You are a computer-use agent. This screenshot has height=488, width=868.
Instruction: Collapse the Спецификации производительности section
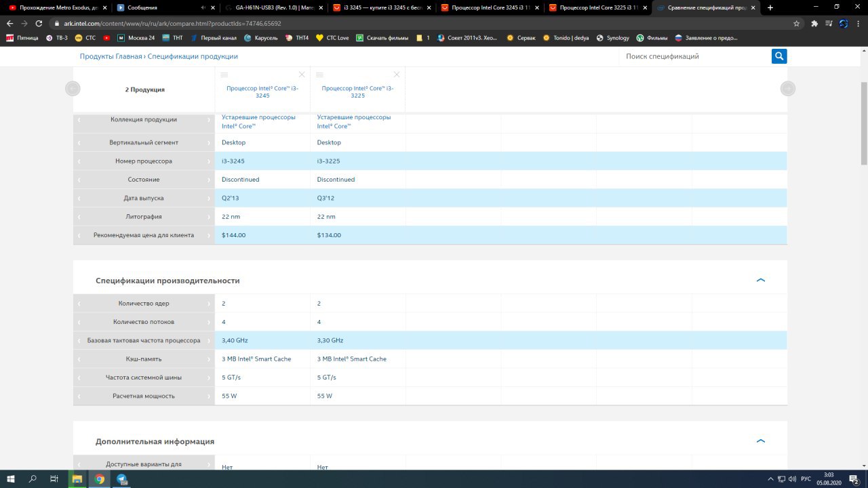[x=760, y=280]
